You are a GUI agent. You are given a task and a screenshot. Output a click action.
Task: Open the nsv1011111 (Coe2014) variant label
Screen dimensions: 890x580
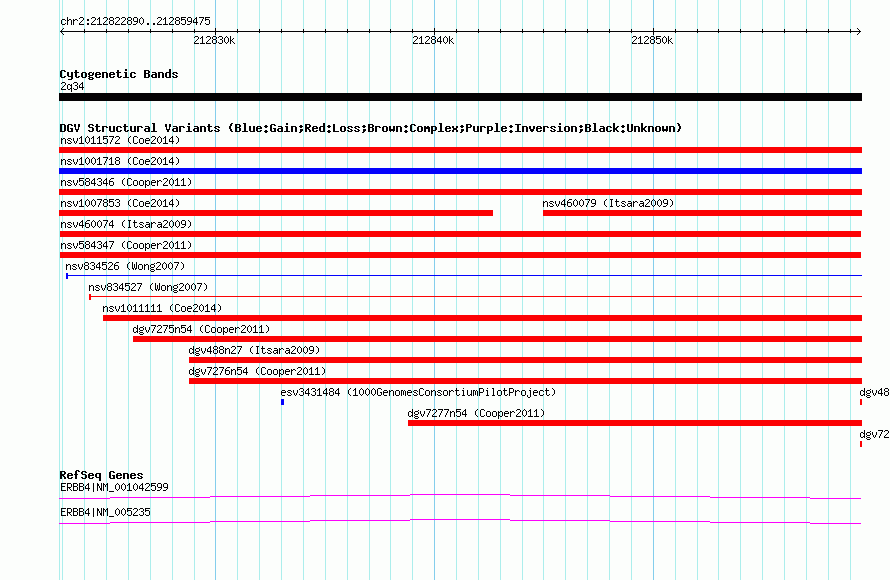coord(162,308)
